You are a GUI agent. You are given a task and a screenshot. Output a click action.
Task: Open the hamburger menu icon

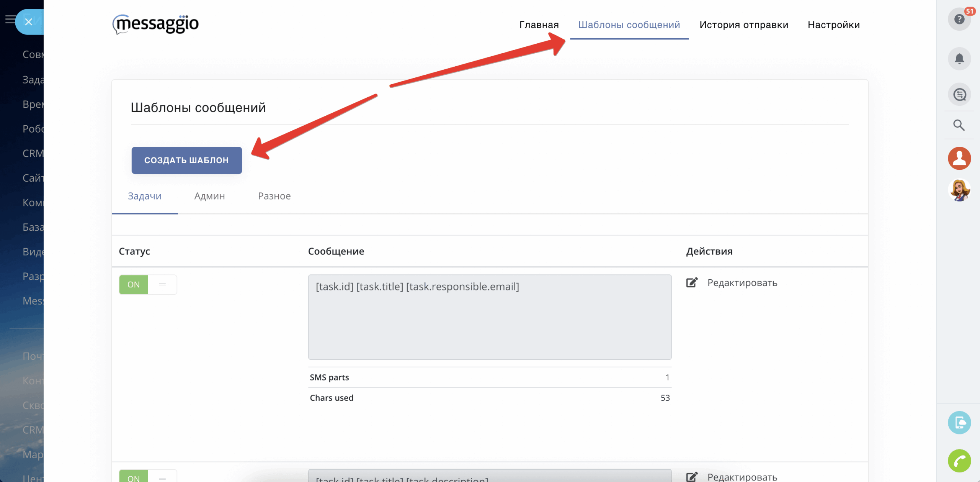[x=10, y=19]
